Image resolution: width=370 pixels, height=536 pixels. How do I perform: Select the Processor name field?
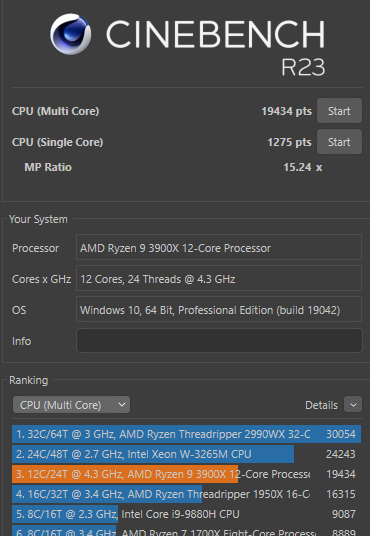coord(219,247)
